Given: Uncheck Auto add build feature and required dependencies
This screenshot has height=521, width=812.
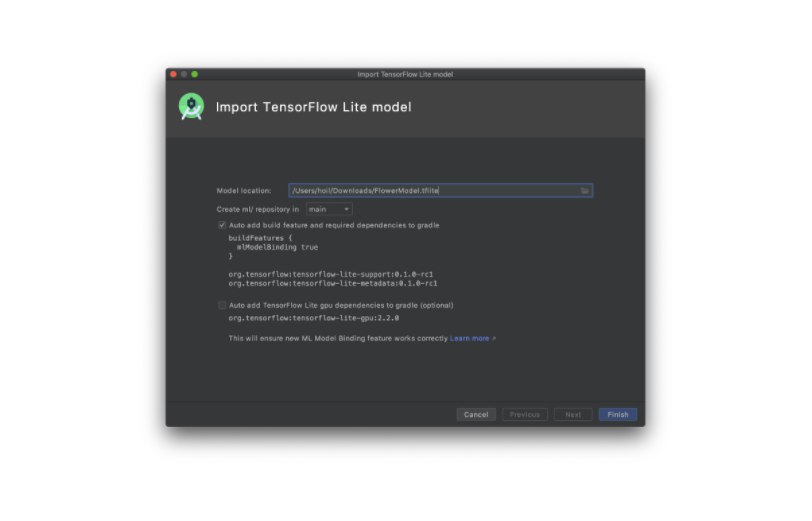Looking at the screenshot, I should (222, 225).
